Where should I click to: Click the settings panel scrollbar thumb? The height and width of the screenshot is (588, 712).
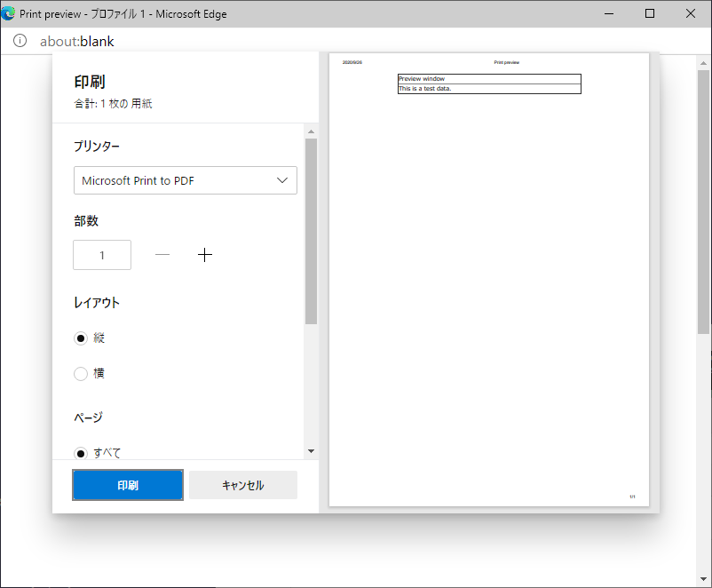311,231
